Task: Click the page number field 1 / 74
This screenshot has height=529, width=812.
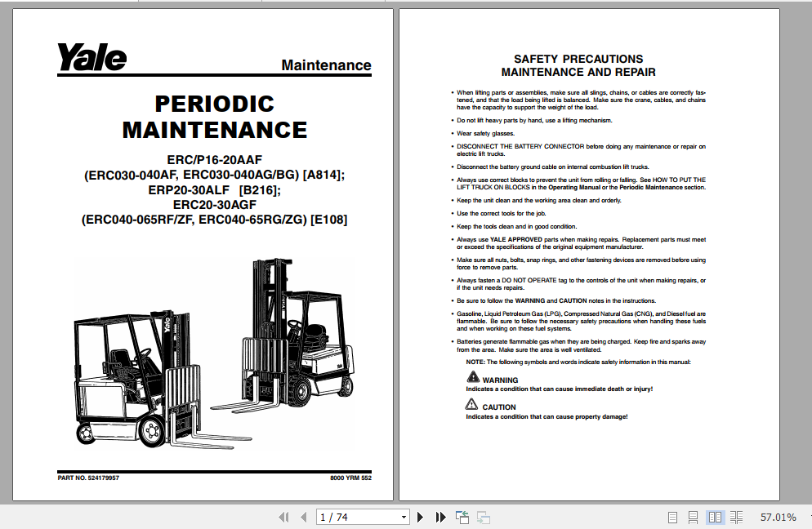Action: point(358,517)
